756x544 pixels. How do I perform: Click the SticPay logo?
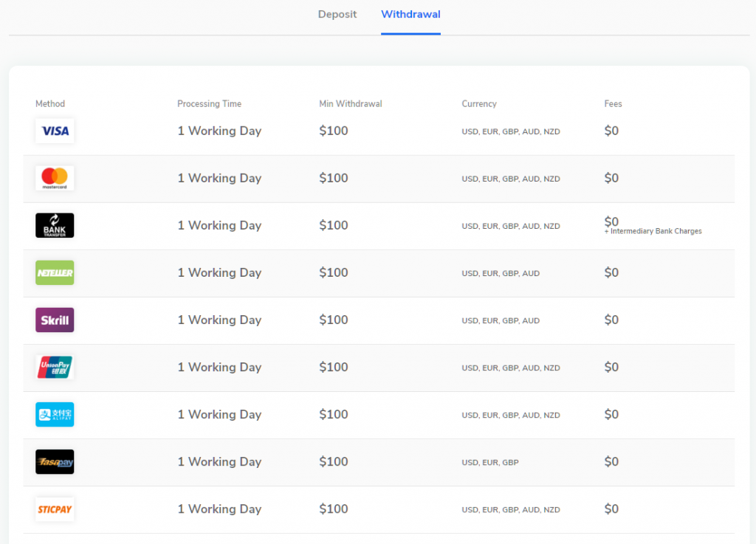(55, 509)
